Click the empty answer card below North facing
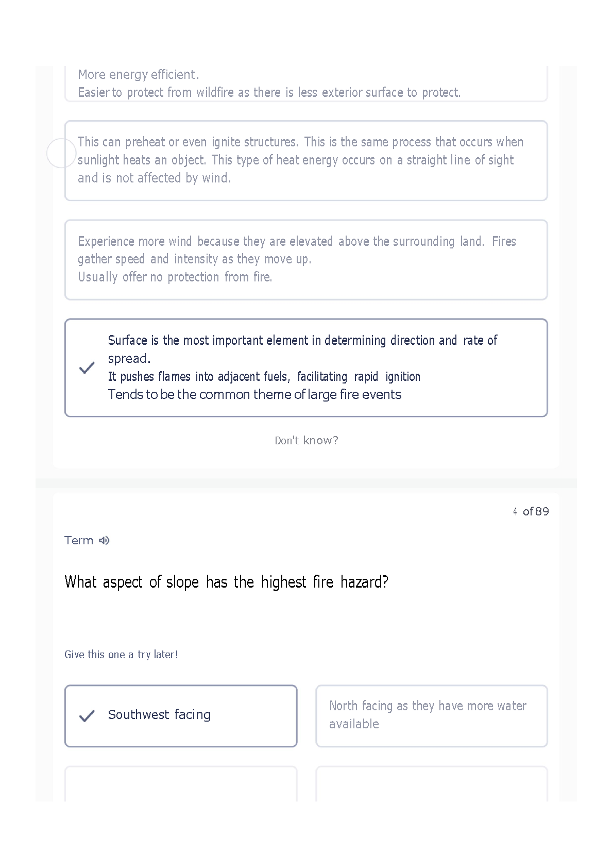 pyautogui.click(x=431, y=783)
